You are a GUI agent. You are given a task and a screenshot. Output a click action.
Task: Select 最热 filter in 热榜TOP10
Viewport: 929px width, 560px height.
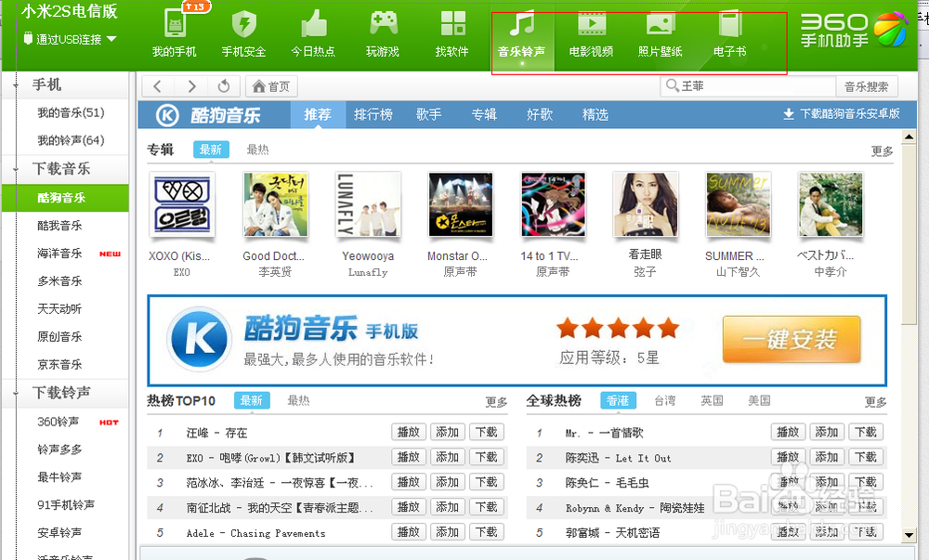click(x=298, y=401)
